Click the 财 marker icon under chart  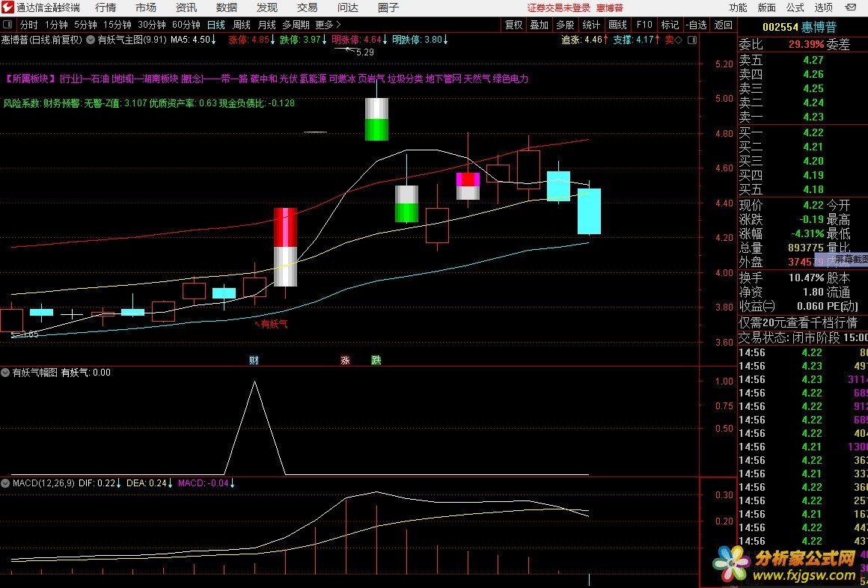[x=254, y=361]
